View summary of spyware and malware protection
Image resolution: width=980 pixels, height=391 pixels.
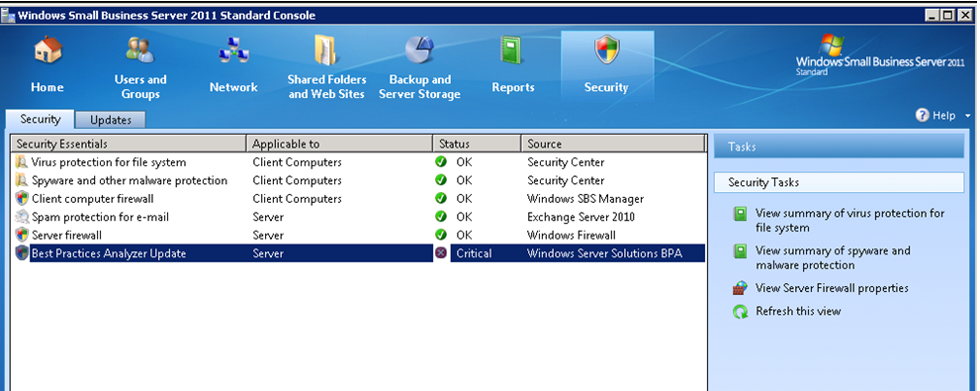click(833, 257)
